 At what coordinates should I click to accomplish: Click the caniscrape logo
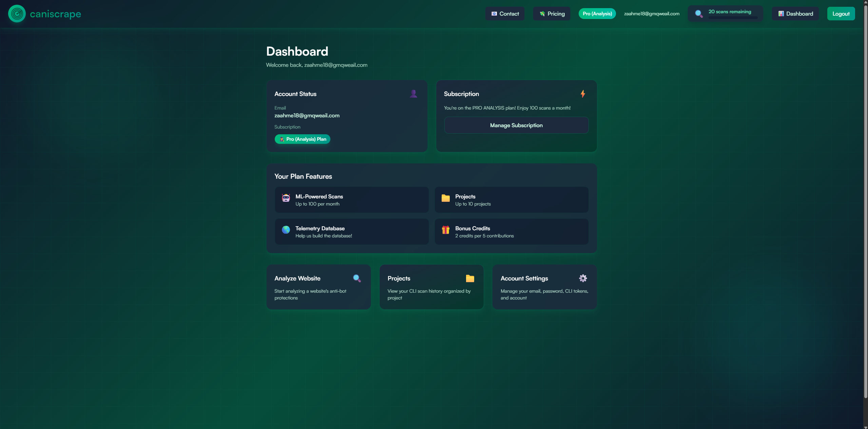(x=44, y=14)
